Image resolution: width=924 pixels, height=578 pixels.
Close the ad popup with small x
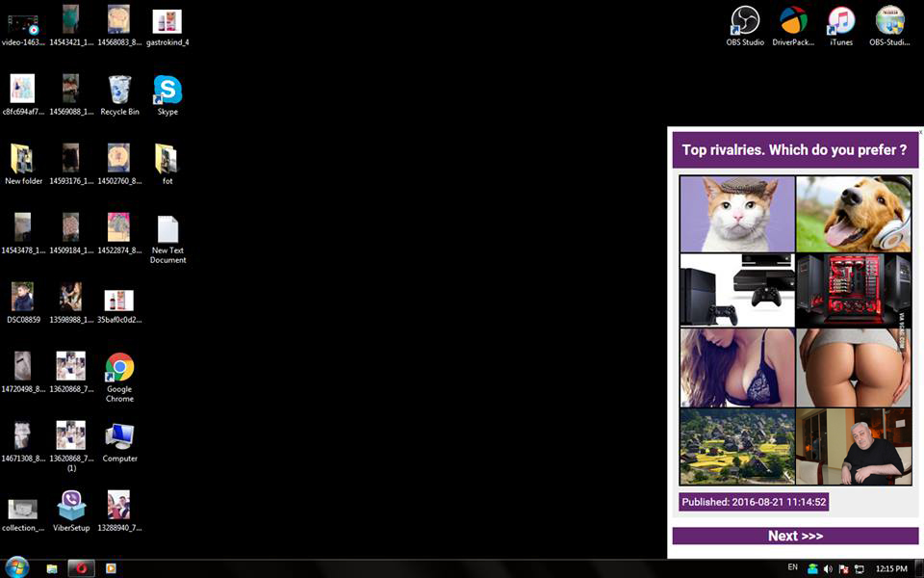pyautogui.click(x=920, y=133)
